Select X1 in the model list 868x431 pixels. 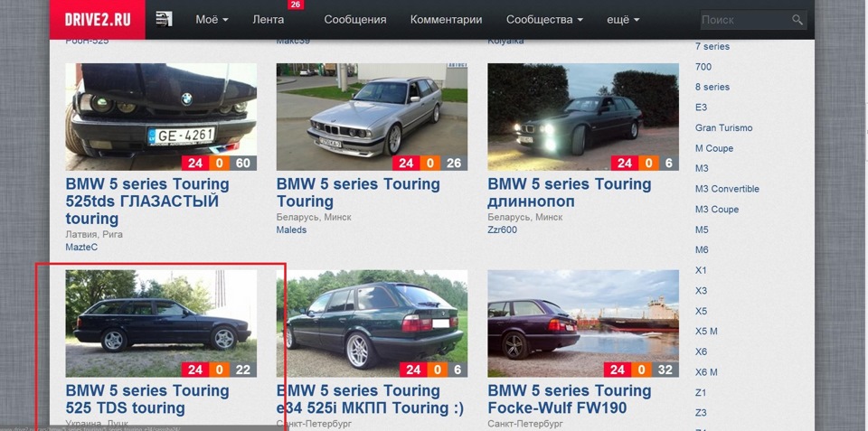point(701,270)
